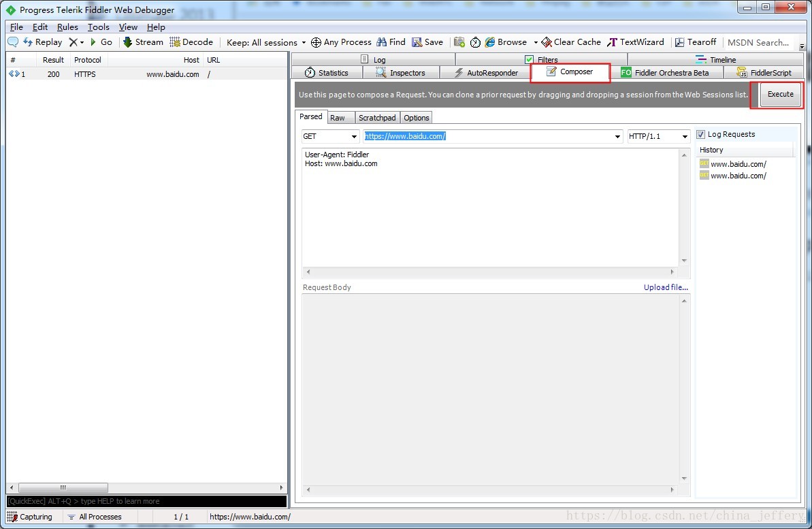Select the Composer tab

[x=570, y=72]
